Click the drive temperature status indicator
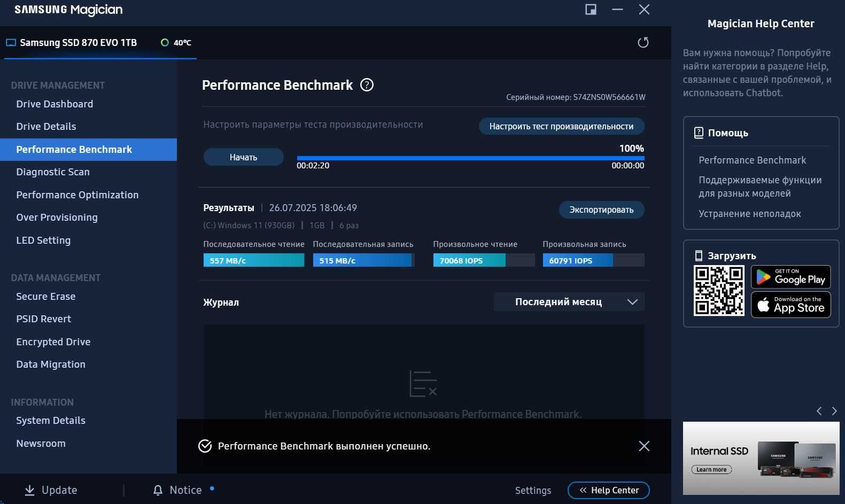This screenshot has width=845, height=504. click(165, 43)
